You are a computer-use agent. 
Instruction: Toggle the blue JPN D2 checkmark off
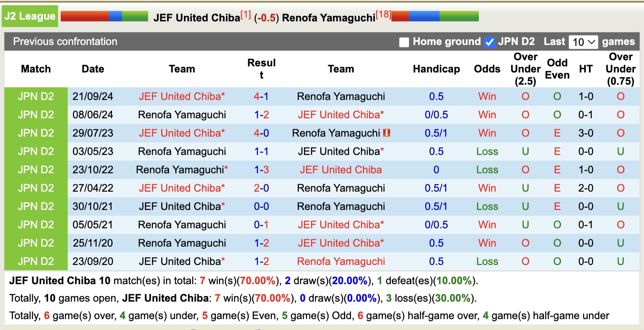(490, 42)
